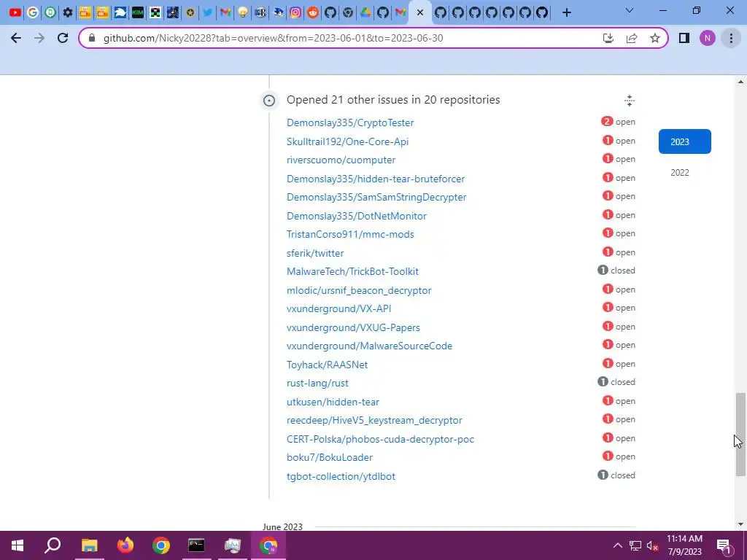Click the '2 open' count for CryptoTester

coord(618,122)
